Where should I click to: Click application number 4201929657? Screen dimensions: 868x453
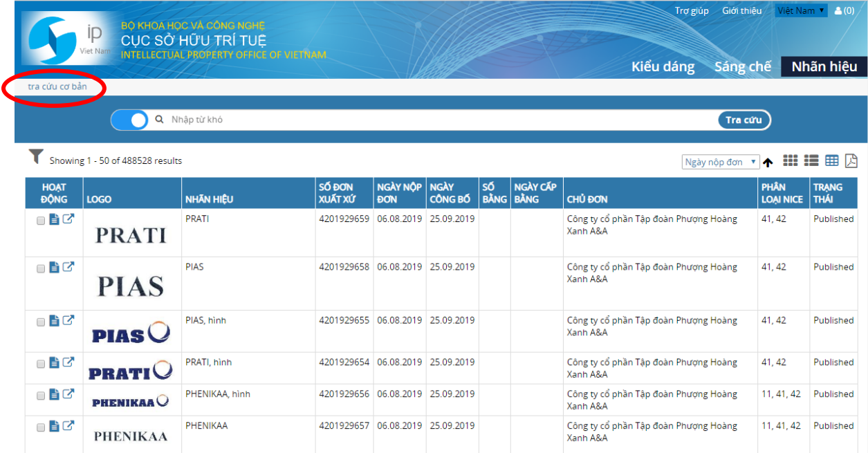click(344, 426)
